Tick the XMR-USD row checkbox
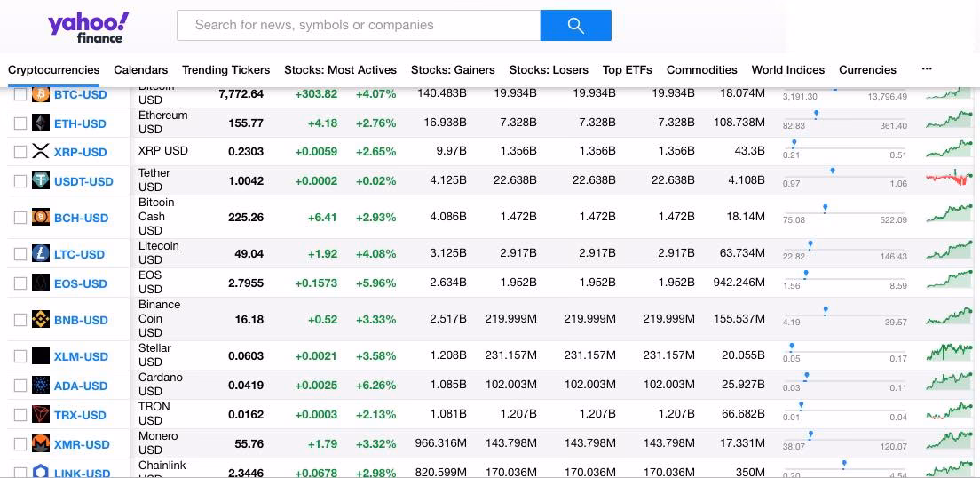980x478 pixels. (20, 444)
